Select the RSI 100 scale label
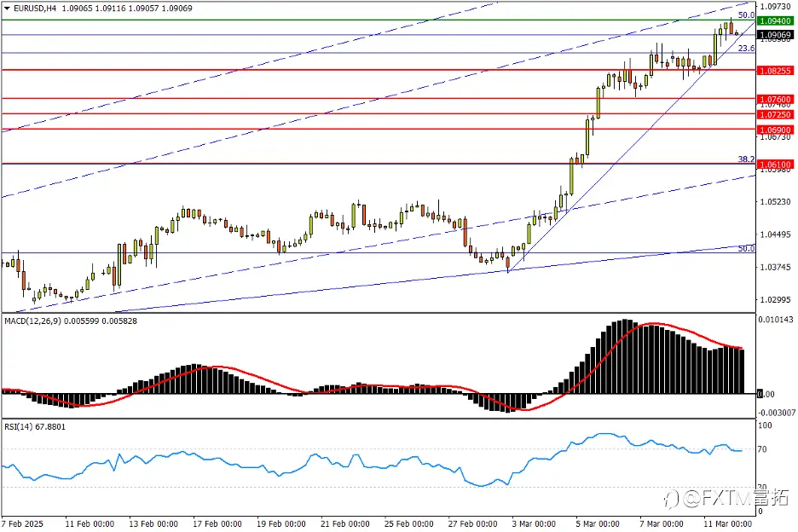This screenshot has height=532, width=798. pyautogui.click(x=765, y=425)
